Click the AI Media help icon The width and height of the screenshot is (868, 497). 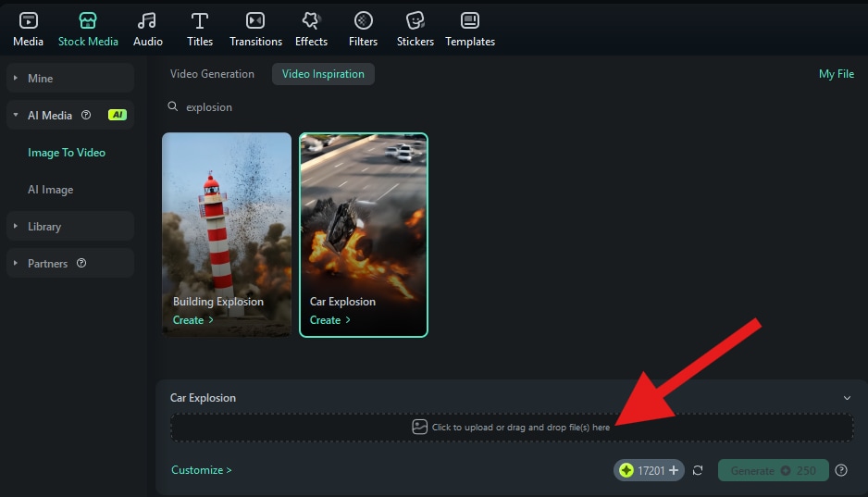point(86,115)
